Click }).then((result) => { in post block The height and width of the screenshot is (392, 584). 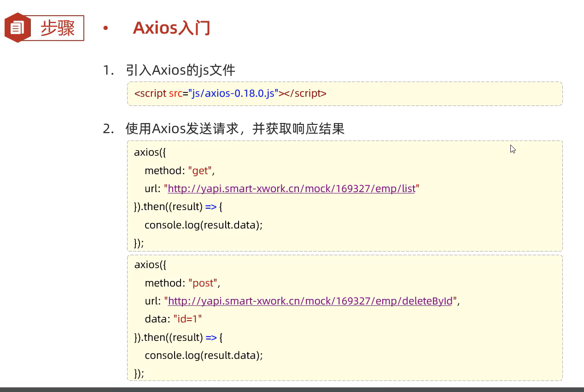pyautogui.click(x=178, y=337)
